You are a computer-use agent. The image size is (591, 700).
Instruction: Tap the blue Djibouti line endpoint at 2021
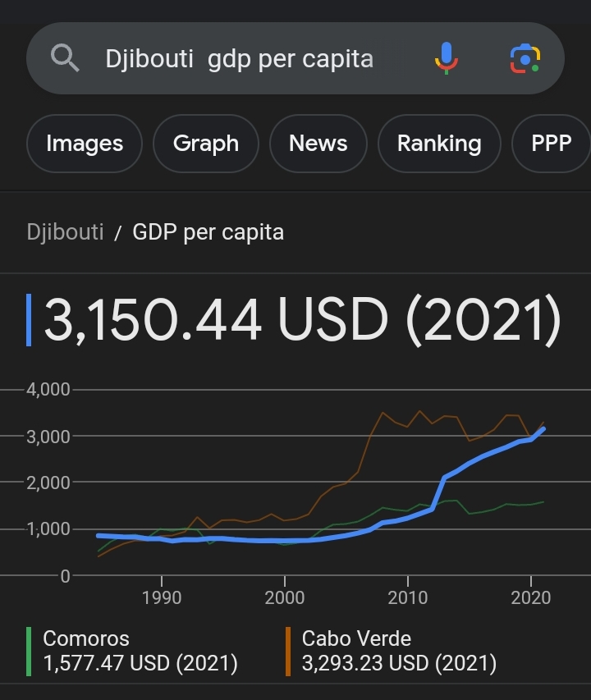(543, 429)
